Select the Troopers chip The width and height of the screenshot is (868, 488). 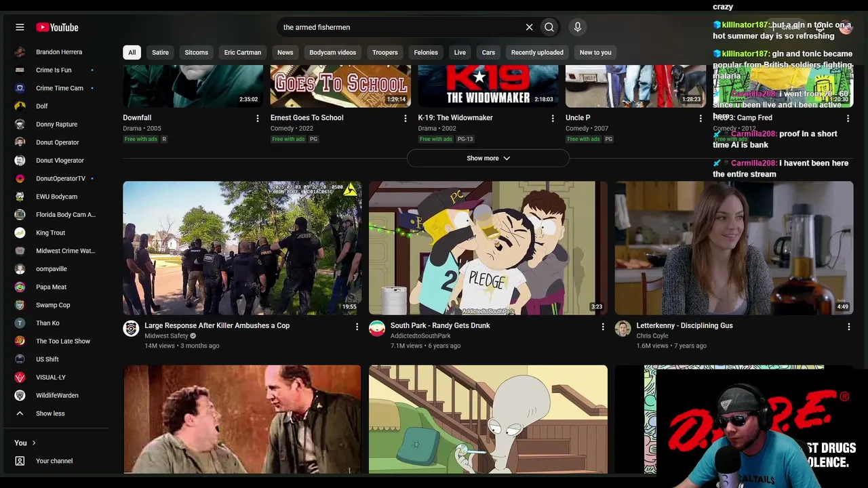385,52
